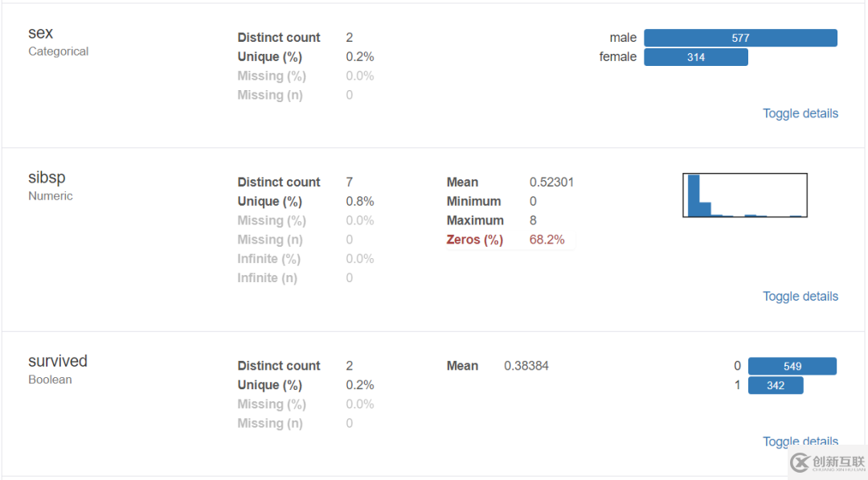Click the Categorical type label under sex
This screenshot has height=480, width=868.
(x=59, y=51)
